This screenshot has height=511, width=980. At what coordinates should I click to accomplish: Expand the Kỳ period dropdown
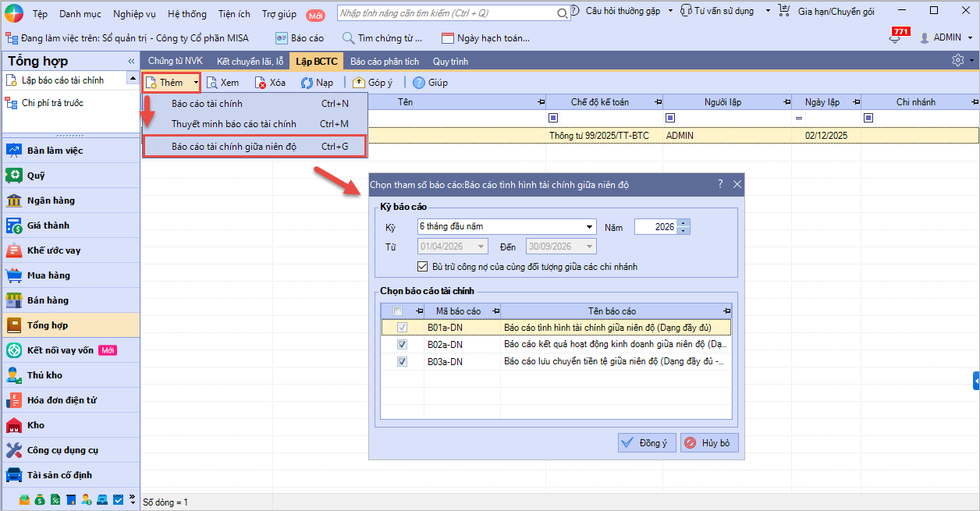[x=590, y=227]
